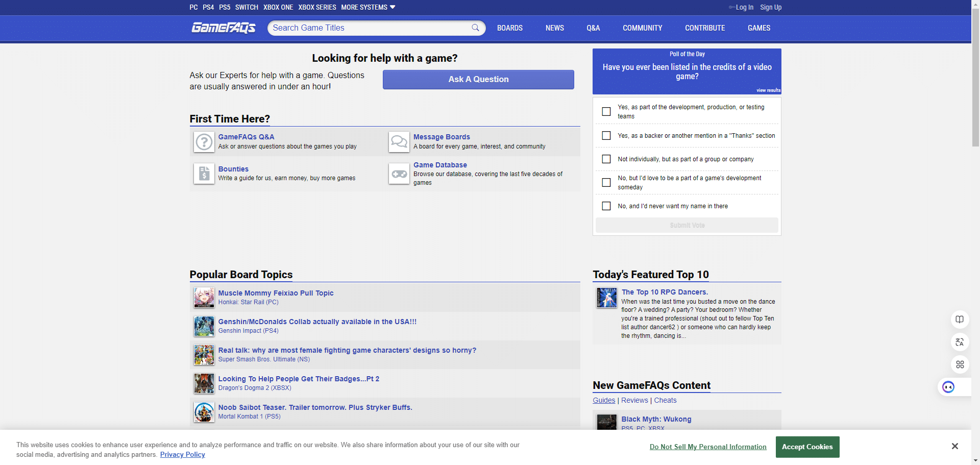
Task: Tick "No, and I'd never want my name" option
Action: click(x=606, y=206)
